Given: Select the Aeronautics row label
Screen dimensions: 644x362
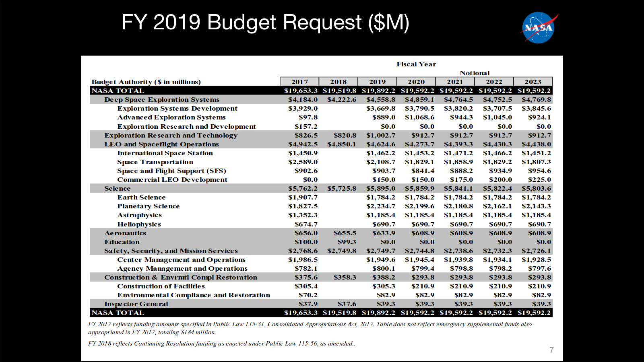Looking at the screenshot, I should pyautogui.click(x=125, y=233).
